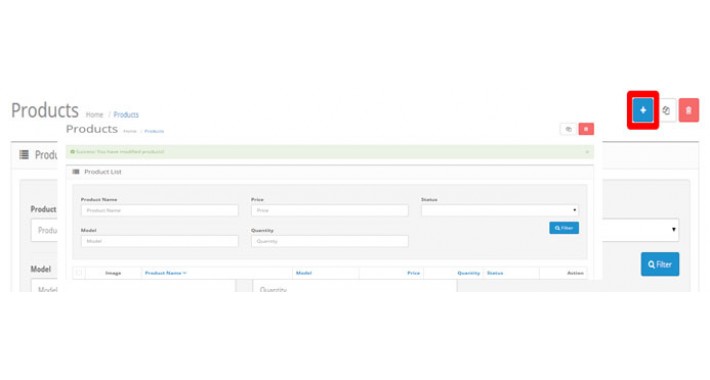Tick the select-all checkbox in the table header
This screenshot has width=710, height=380.
click(x=79, y=273)
